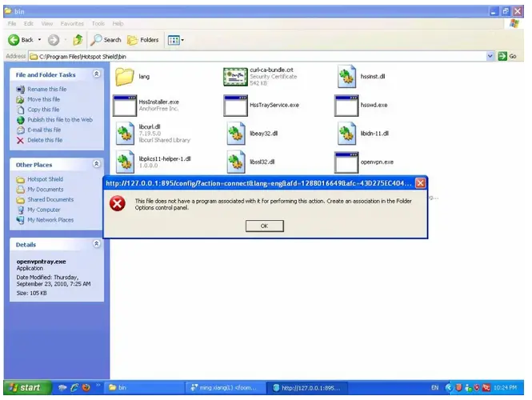Collapse the Other Places panel
Viewport: 532px width, 400px height.
[x=97, y=164]
